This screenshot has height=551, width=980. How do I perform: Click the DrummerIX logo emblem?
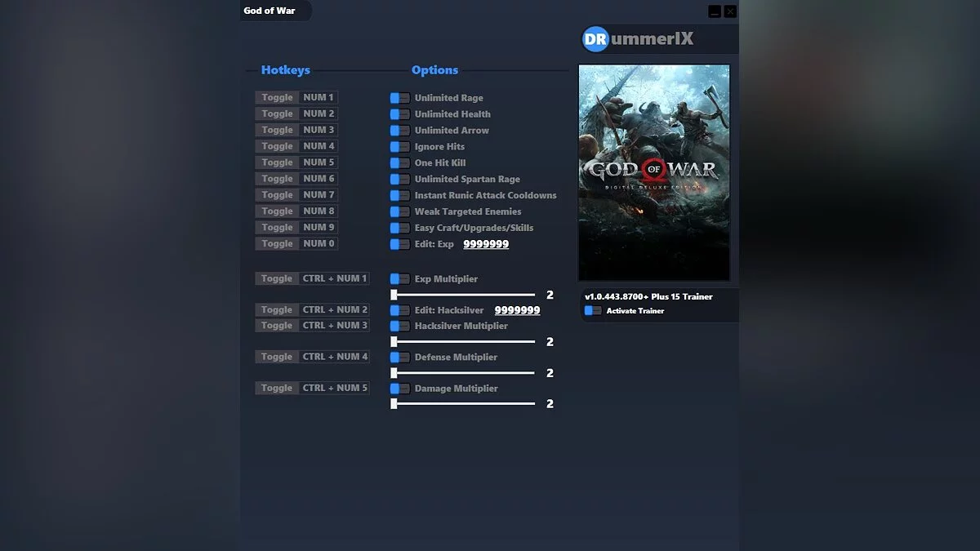coord(594,38)
